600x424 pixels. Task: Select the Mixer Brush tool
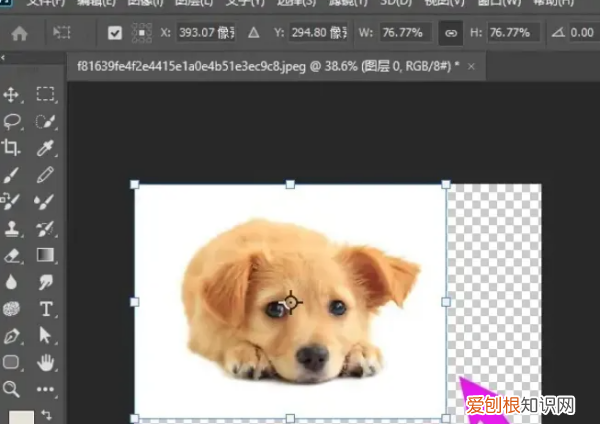coord(44,202)
